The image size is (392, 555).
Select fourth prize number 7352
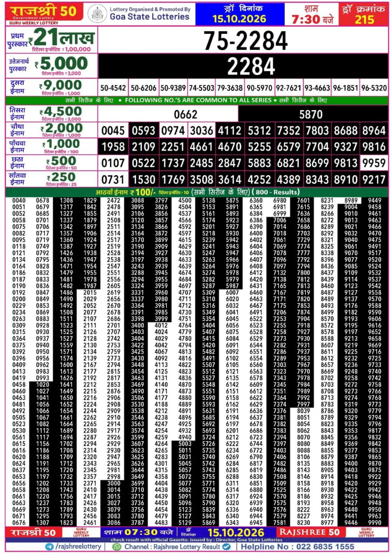pyautogui.click(x=288, y=131)
